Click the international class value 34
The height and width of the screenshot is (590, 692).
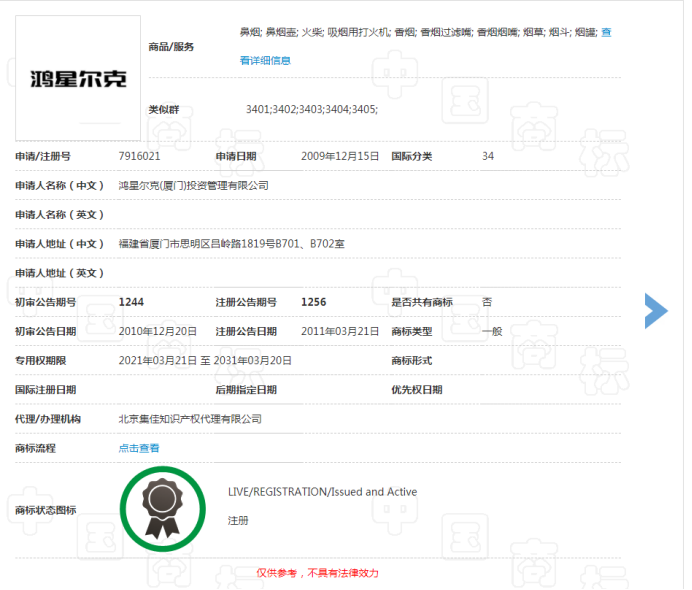(x=488, y=156)
